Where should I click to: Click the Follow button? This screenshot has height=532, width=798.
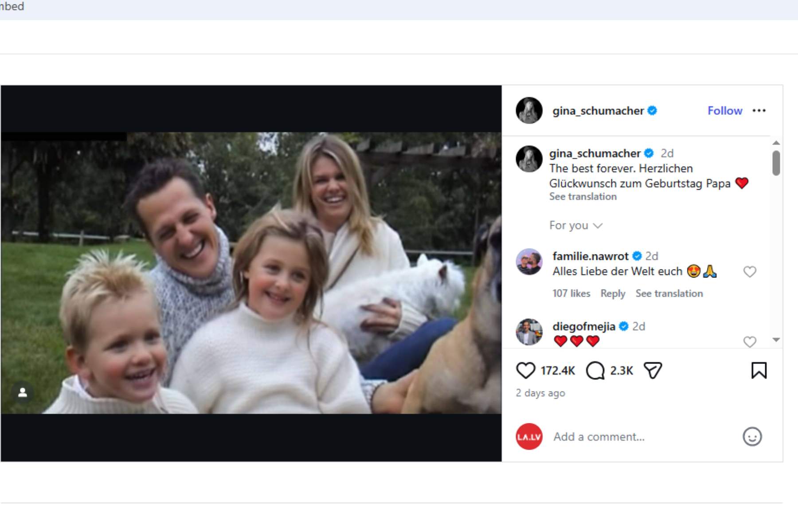point(724,110)
